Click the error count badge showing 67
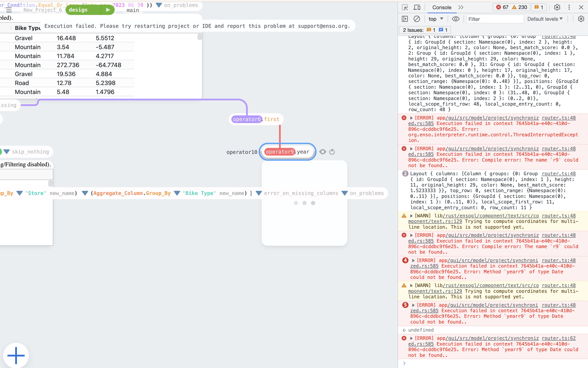This screenshot has width=588, height=368. click(x=504, y=7)
